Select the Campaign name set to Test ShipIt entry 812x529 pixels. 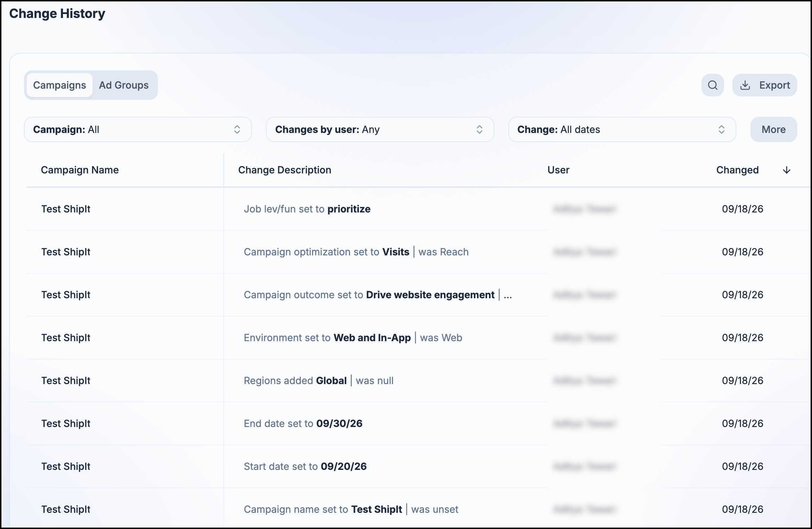(351, 509)
